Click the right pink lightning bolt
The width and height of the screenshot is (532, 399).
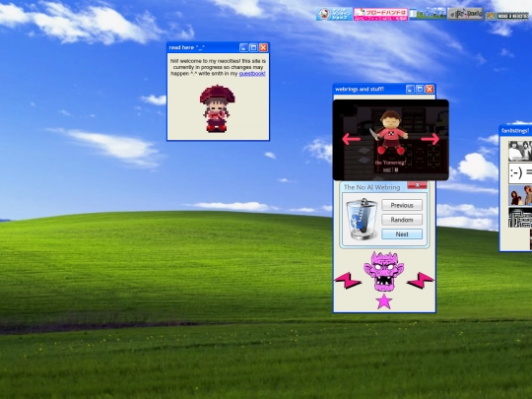pos(421,280)
